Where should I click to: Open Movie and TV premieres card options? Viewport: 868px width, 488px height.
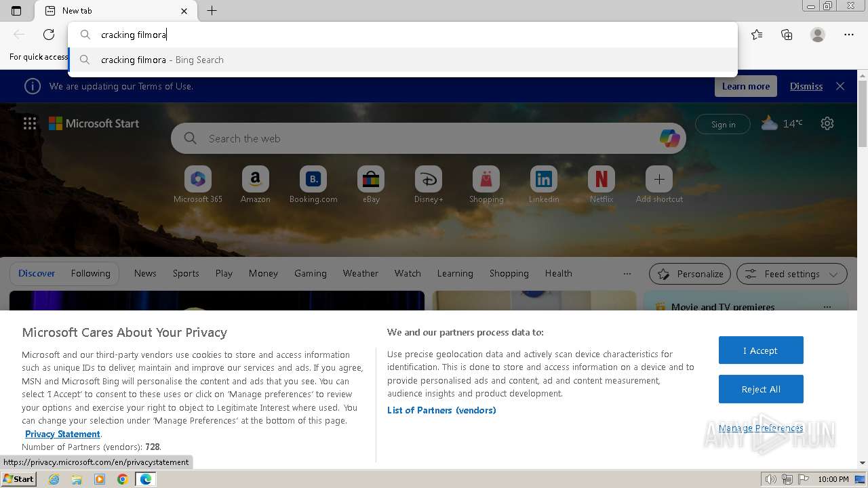[827, 307]
